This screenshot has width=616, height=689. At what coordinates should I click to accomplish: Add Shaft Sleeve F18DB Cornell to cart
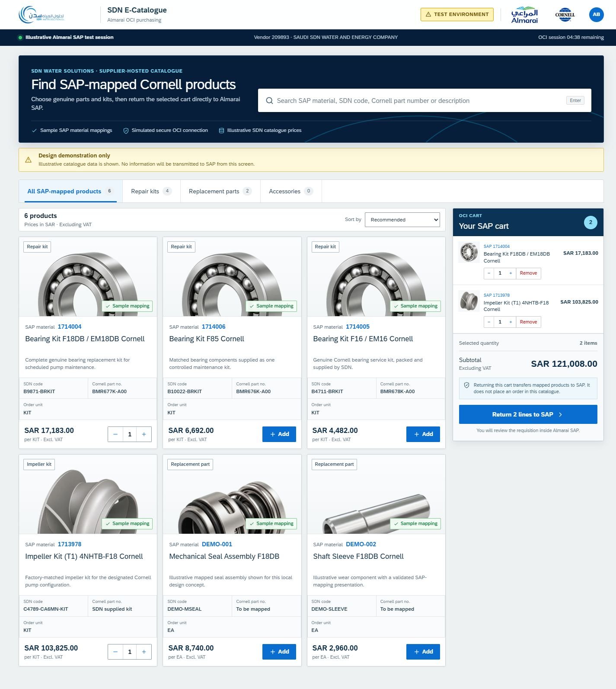[x=423, y=652]
